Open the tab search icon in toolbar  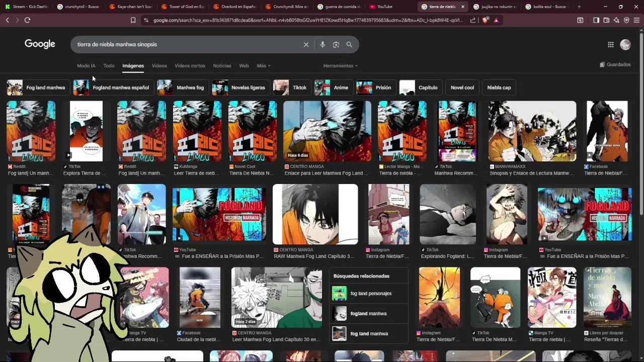tap(580, 20)
